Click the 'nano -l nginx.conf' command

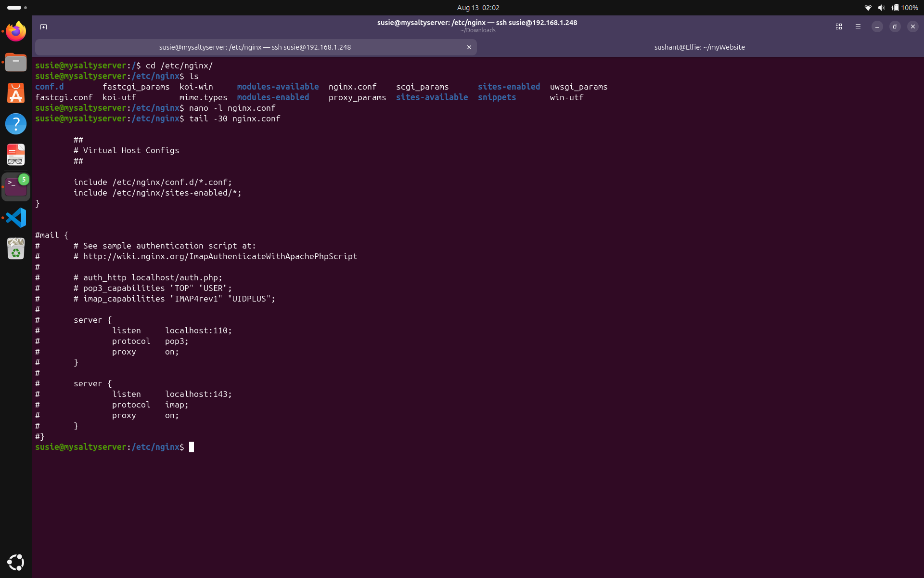[232, 108]
